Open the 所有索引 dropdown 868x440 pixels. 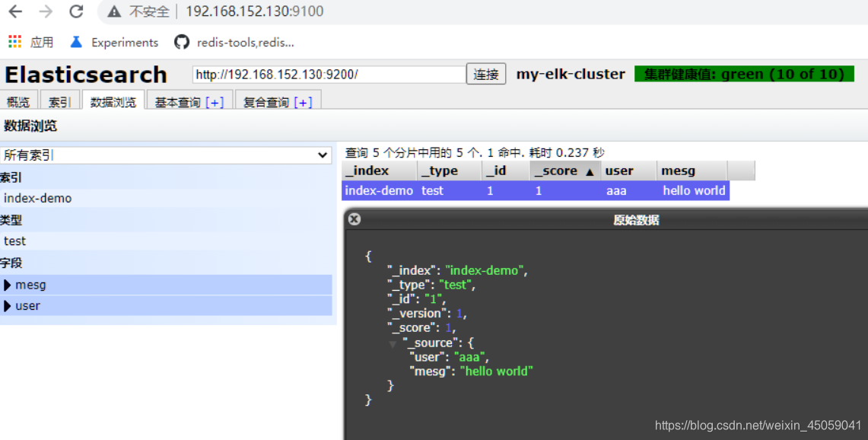[166, 155]
